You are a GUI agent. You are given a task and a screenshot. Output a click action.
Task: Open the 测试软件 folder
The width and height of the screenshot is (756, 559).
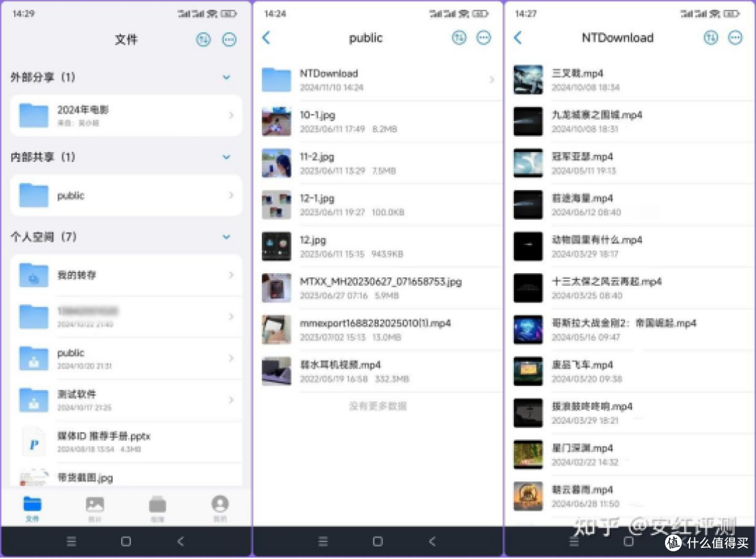tap(126, 400)
